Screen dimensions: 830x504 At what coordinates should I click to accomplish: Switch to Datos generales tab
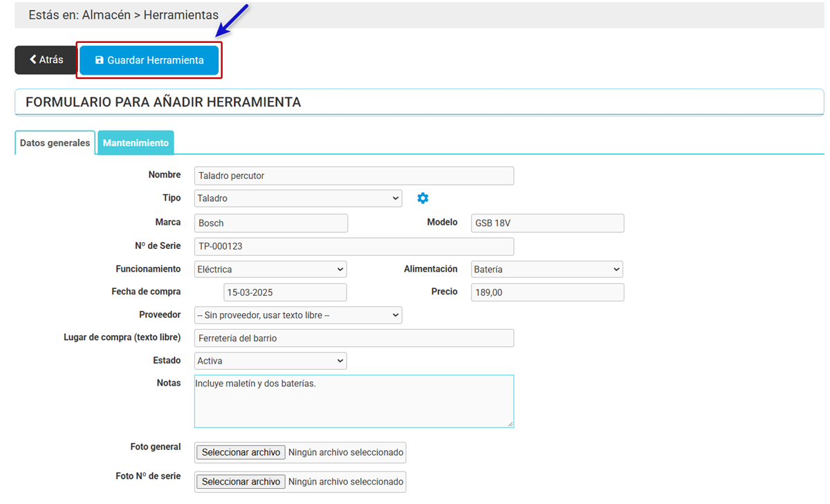55,143
